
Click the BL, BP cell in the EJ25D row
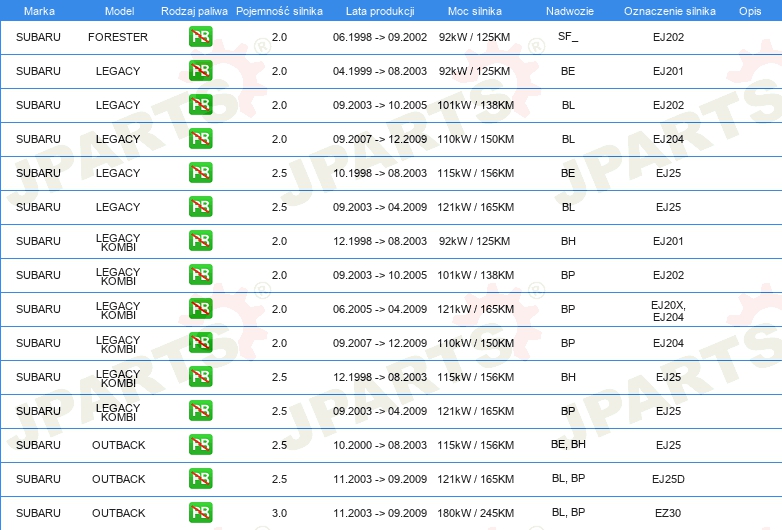(568, 478)
